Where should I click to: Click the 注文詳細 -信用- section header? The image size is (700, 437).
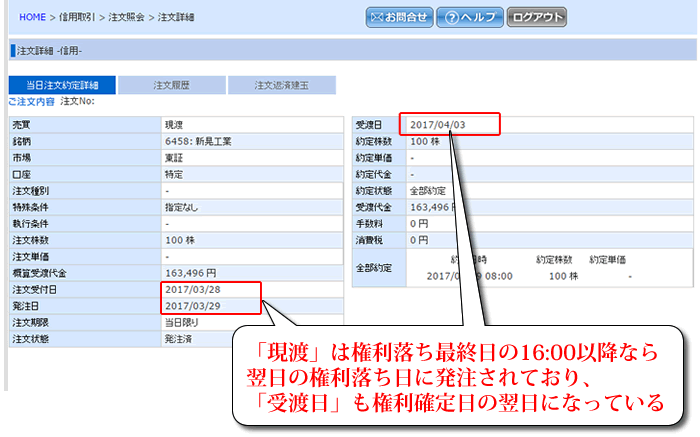click(x=50, y=50)
